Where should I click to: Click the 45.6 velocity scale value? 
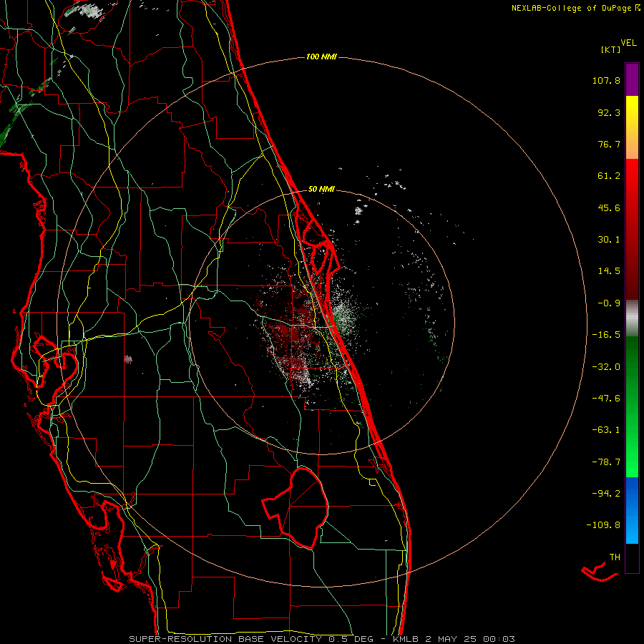[x=609, y=208]
